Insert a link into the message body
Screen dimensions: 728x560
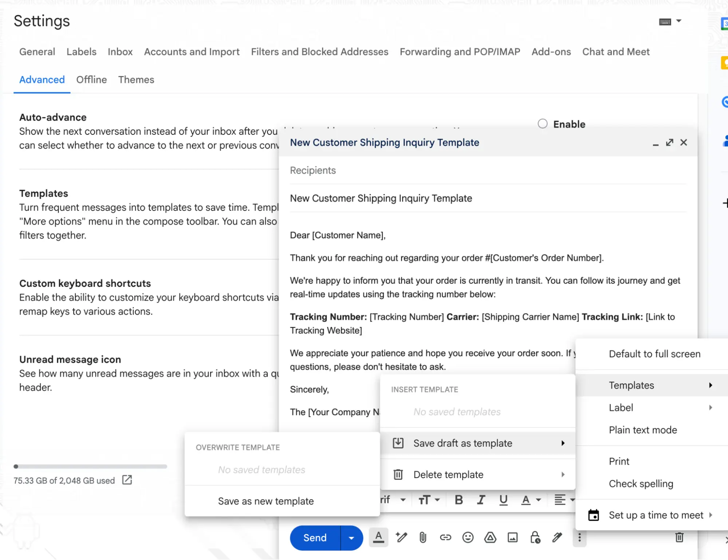point(445,538)
